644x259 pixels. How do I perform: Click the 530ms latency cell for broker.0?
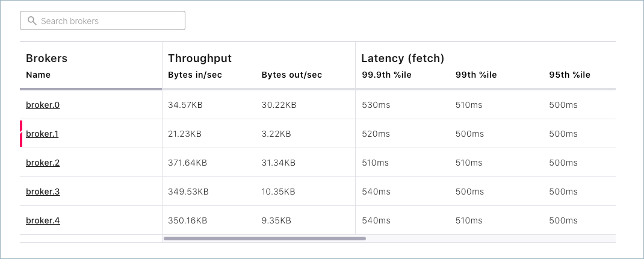(376, 105)
